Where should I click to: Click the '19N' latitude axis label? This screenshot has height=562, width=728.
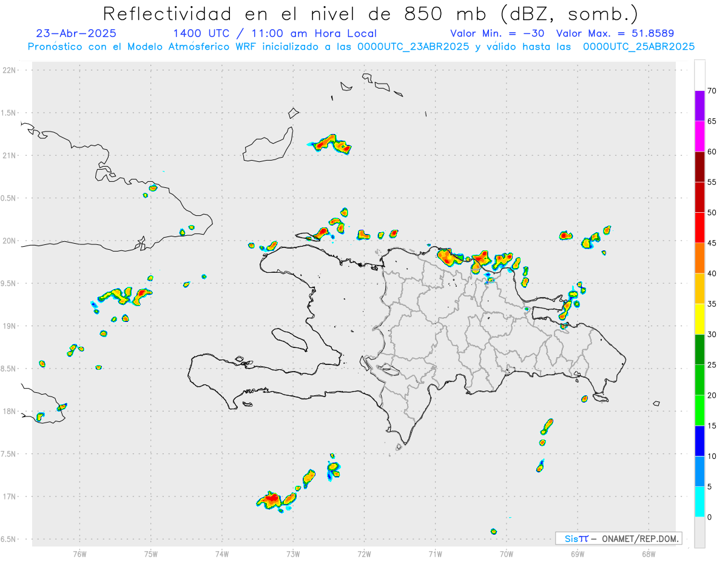10,326
